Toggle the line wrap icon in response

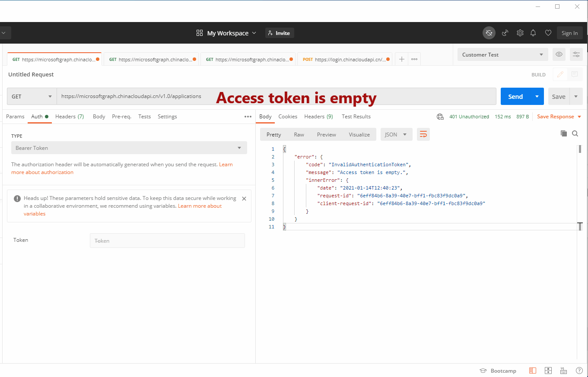click(x=423, y=134)
